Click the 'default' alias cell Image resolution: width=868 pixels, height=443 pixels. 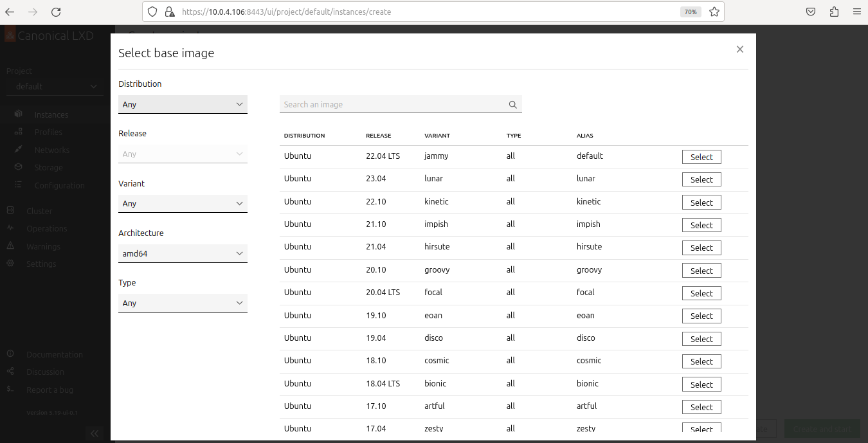coord(590,156)
